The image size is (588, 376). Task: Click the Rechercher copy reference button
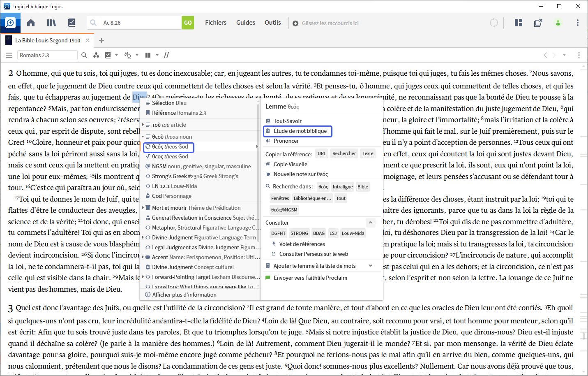[x=344, y=153]
